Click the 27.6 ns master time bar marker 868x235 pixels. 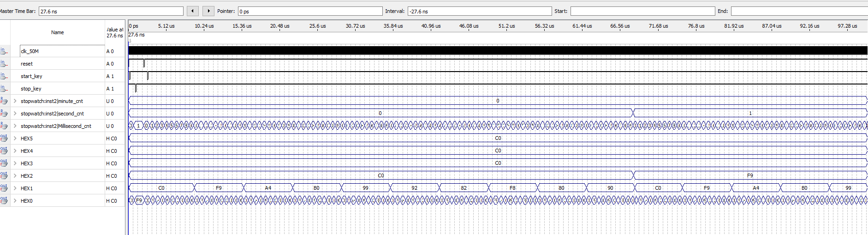[x=137, y=35]
